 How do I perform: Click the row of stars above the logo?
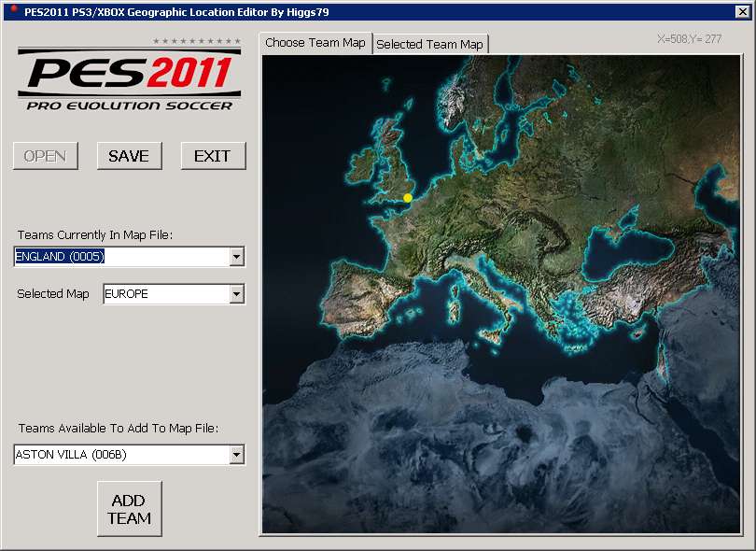pos(197,41)
